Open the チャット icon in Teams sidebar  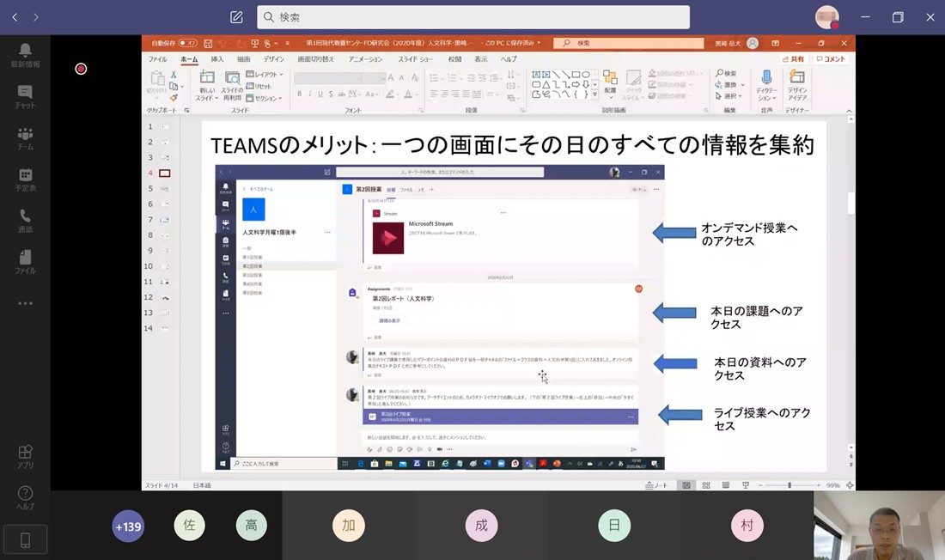coord(25,96)
